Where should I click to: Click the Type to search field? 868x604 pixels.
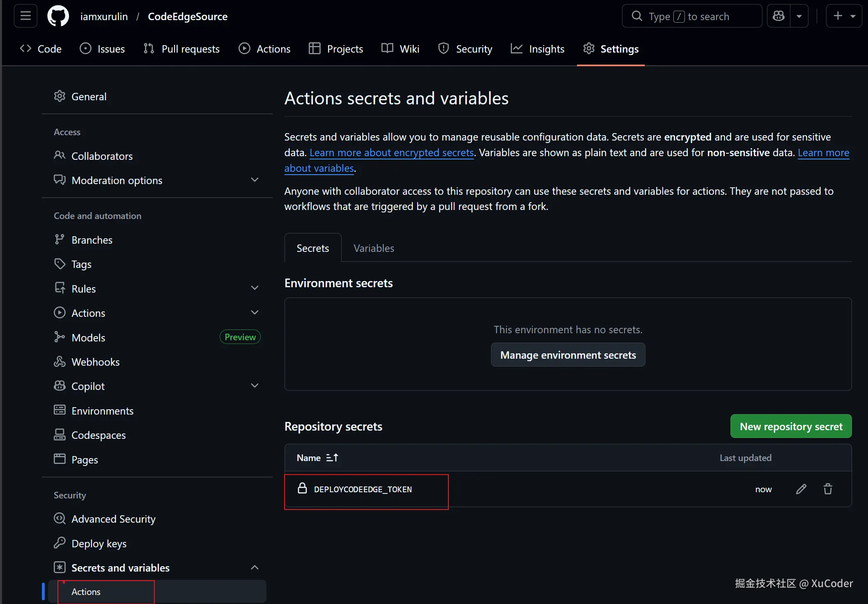point(698,16)
